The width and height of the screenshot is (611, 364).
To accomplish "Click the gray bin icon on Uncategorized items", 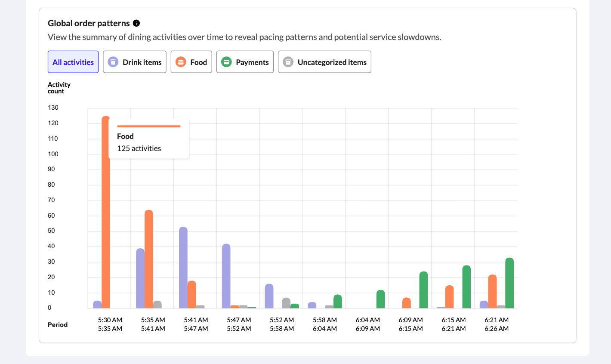I will [x=288, y=62].
